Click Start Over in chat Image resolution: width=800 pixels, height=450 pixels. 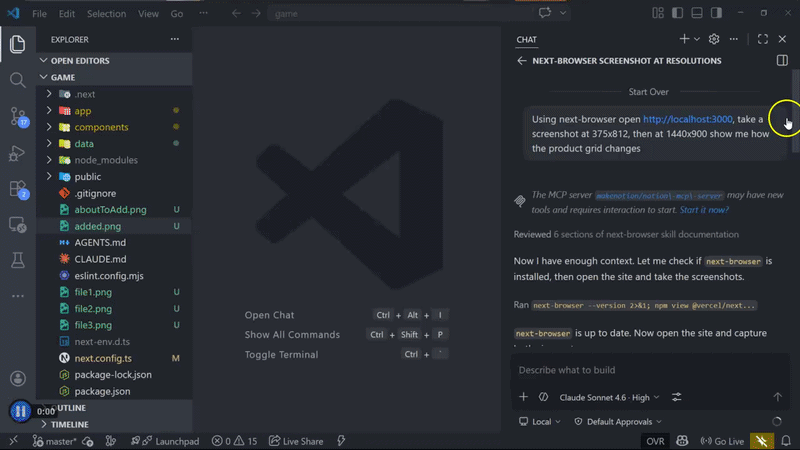pos(648,92)
